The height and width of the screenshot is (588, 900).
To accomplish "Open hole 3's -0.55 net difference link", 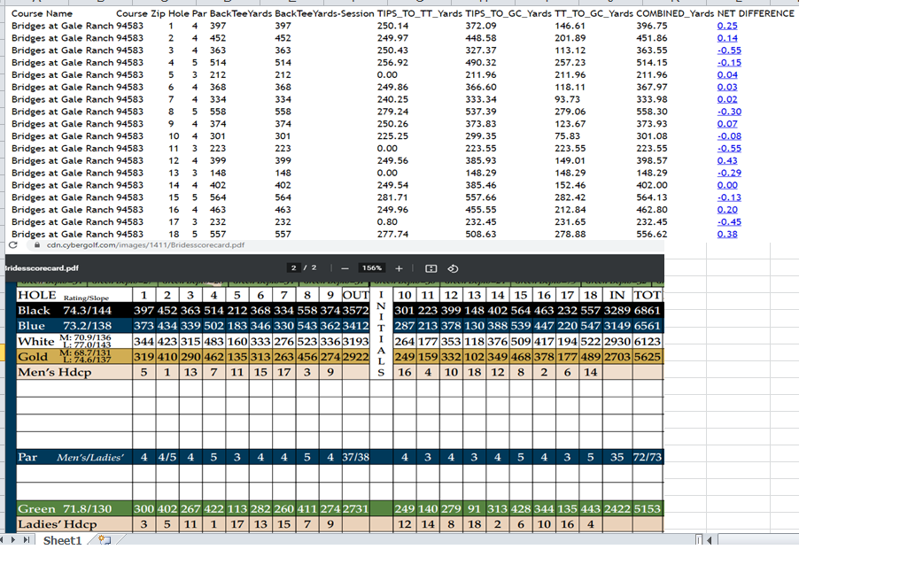I will click(729, 50).
